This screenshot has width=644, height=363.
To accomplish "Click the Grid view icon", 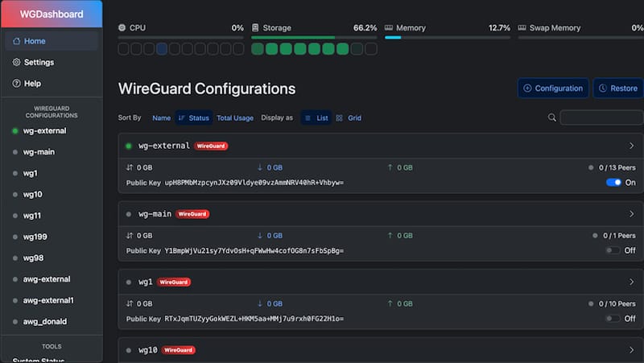I will 340,118.
